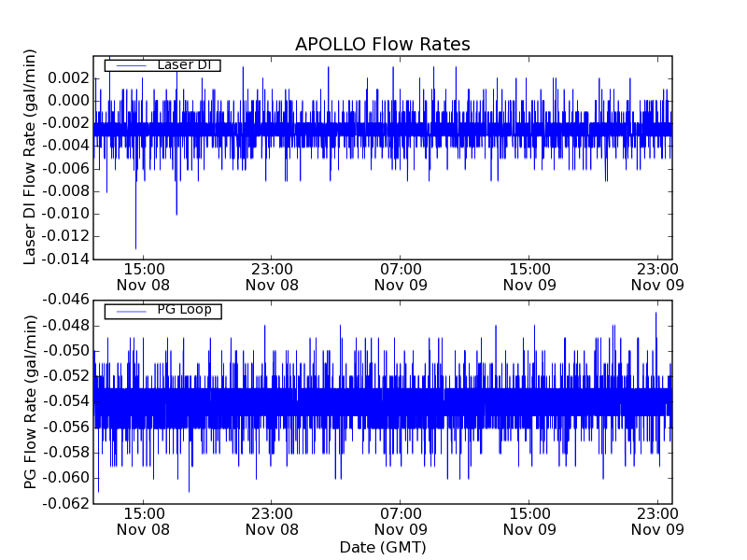Click the PG Flow Rate y-axis label
The image size is (747, 560).
tap(30, 401)
